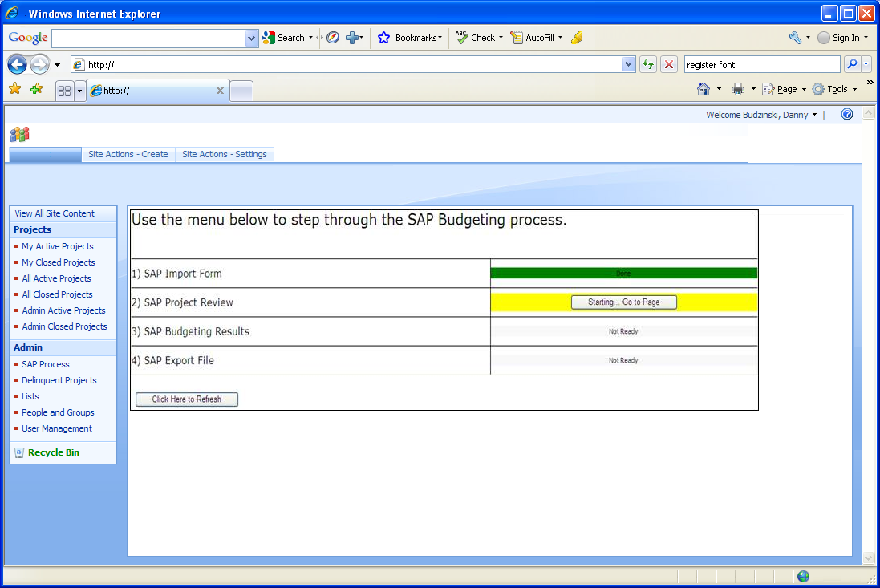Viewport: 880px width, 588px height.
Task: Open Admin Closed Projects link
Action: point(64,326)
